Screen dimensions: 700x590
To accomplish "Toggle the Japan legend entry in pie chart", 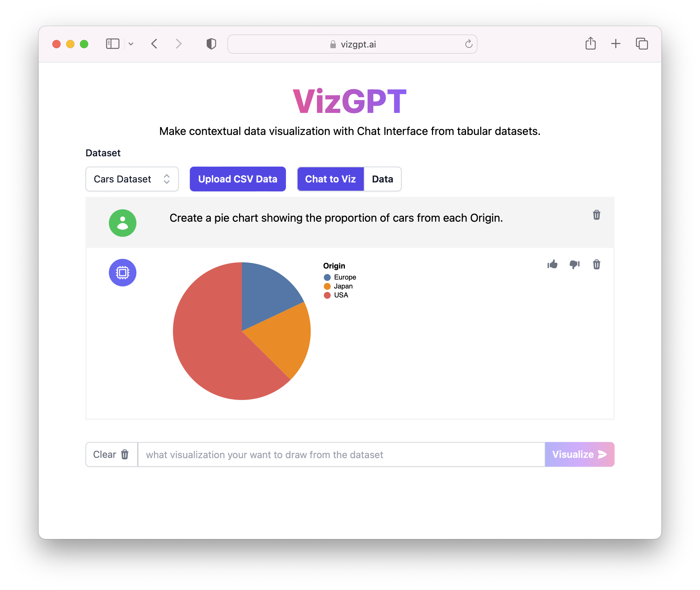I will (x=343, y=286).
